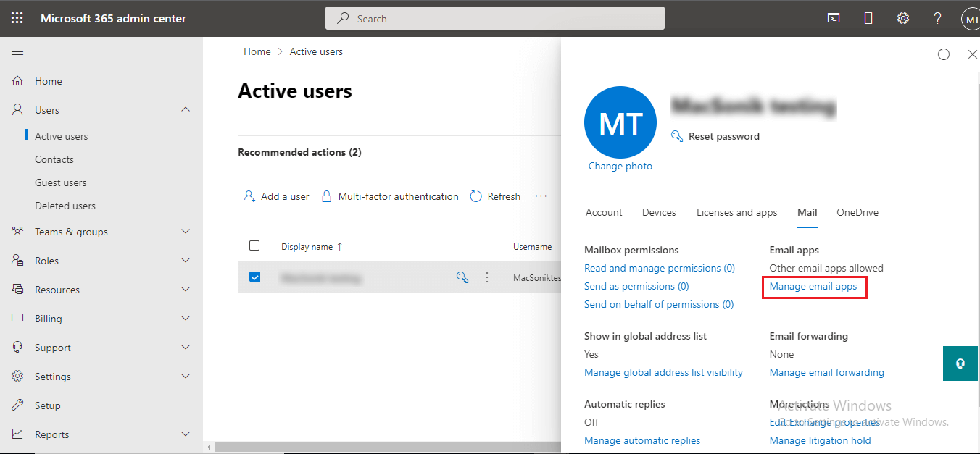Collapse navigation with hamburger icon

[x=17, y=51]
